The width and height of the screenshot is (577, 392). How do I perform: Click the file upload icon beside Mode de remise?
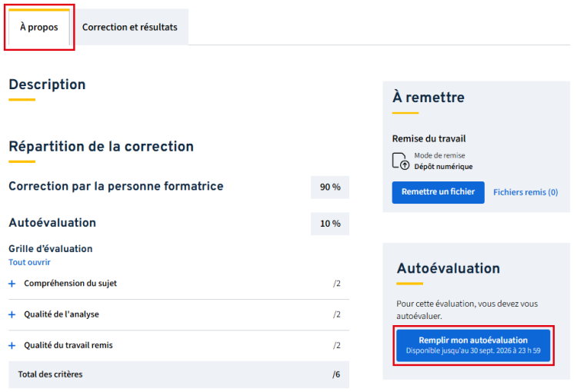click(x=400, y=161)
